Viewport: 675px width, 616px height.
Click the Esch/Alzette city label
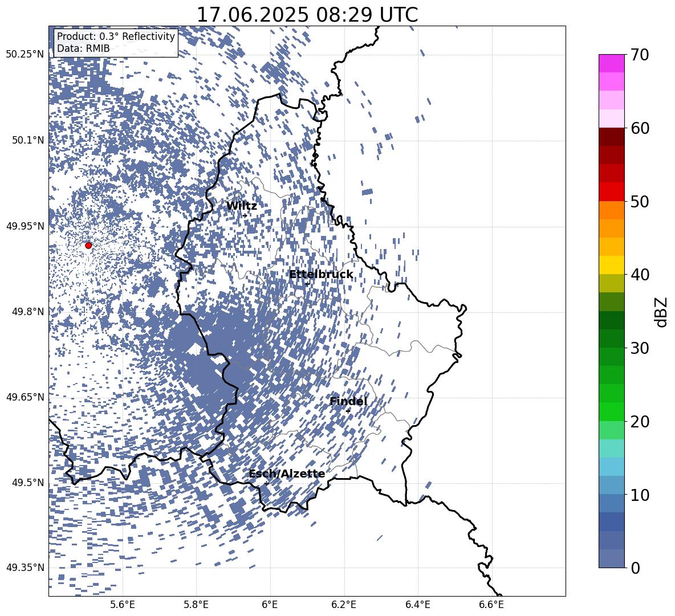(x=287, y=474)
